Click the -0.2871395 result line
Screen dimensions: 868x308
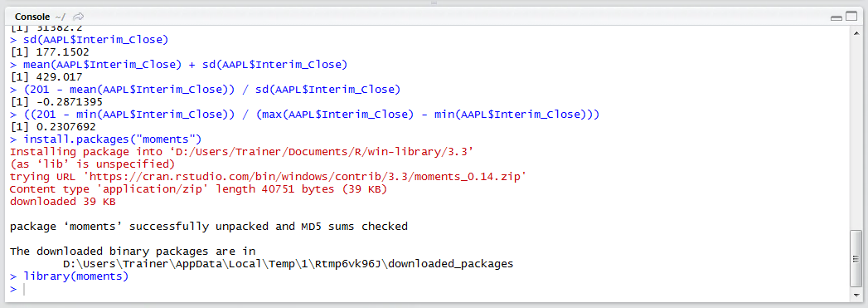tap(56, 102)
